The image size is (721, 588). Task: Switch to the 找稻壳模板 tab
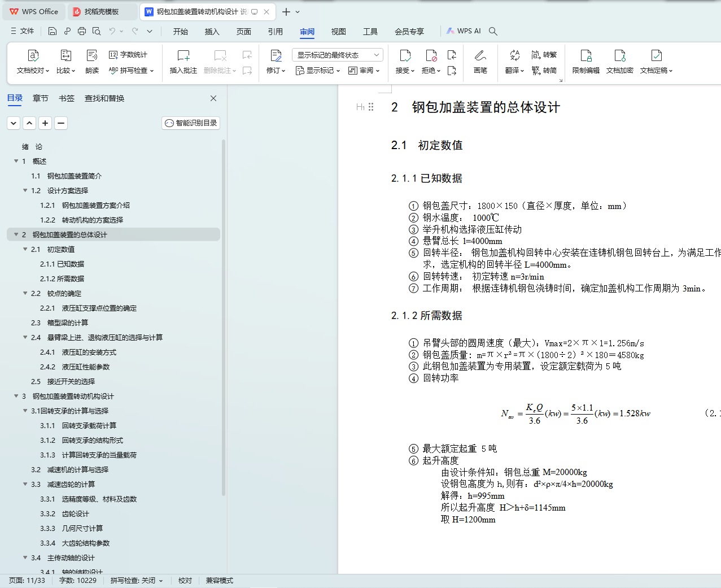[x=103, y=12]
